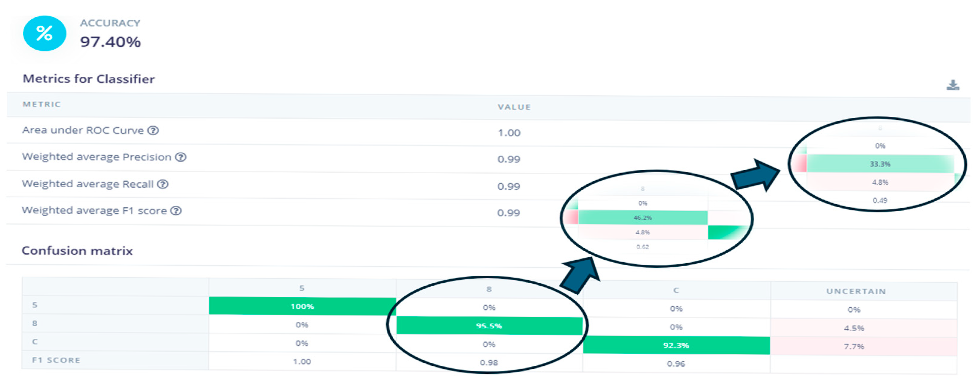Click the pink 4.5% uncertain cell
980x389 pixels.
click(x=854, y=328)
